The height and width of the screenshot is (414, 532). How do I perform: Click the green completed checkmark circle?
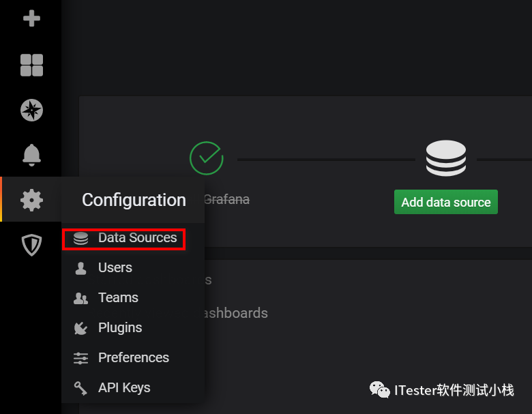coord(206,158)
